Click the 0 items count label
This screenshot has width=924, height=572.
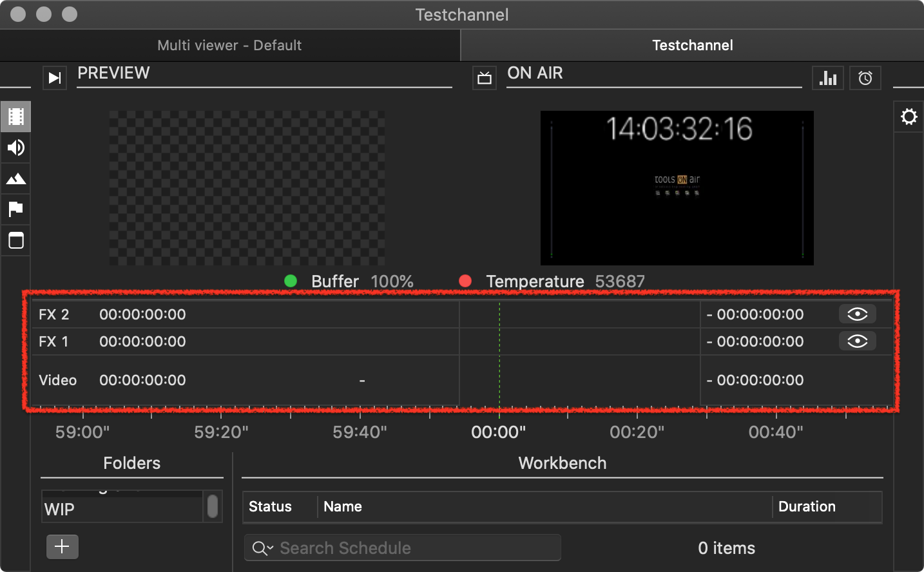pyautogui.click(x=726, y=548)
